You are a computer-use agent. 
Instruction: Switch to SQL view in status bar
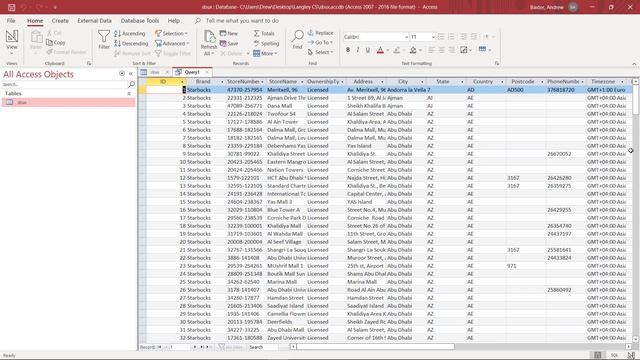[x=614, y=355]
